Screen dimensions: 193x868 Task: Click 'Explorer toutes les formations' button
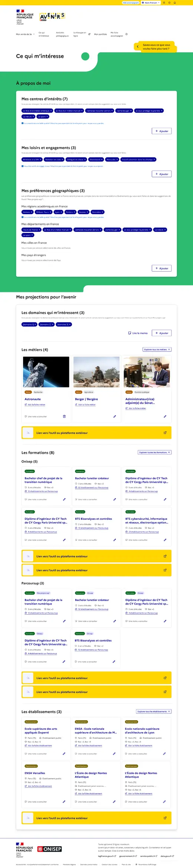pos(155,452)
